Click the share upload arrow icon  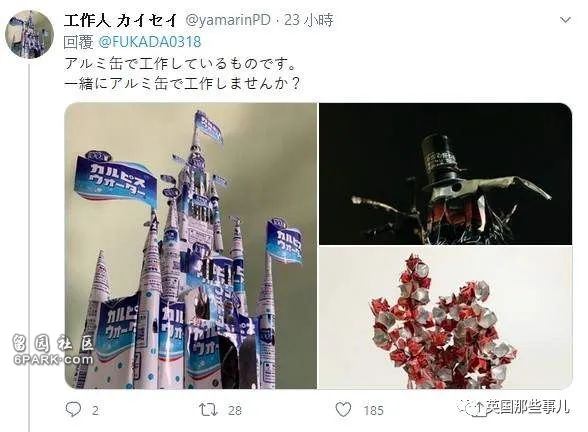coord(479,409)
